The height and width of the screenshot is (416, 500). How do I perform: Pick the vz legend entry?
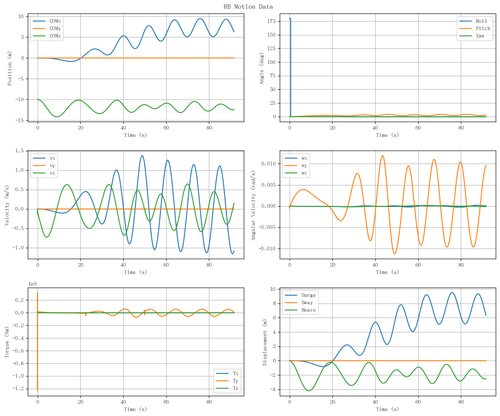44,173
